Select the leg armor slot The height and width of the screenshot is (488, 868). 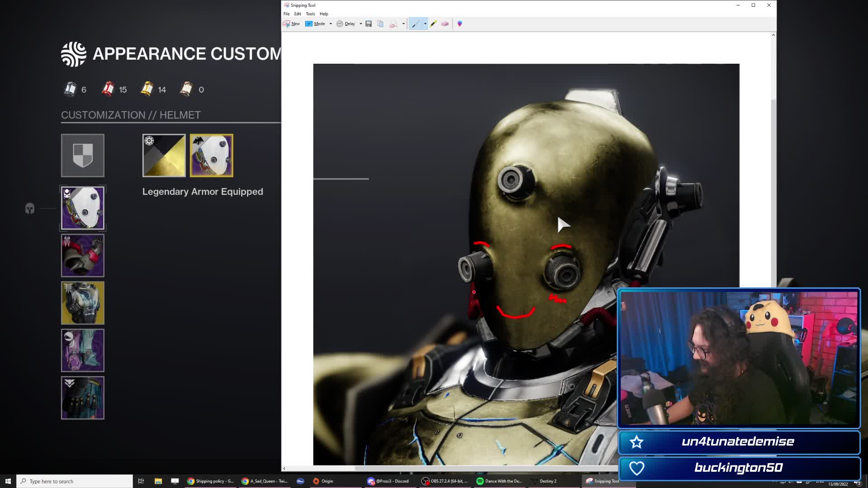pos(83,350)
